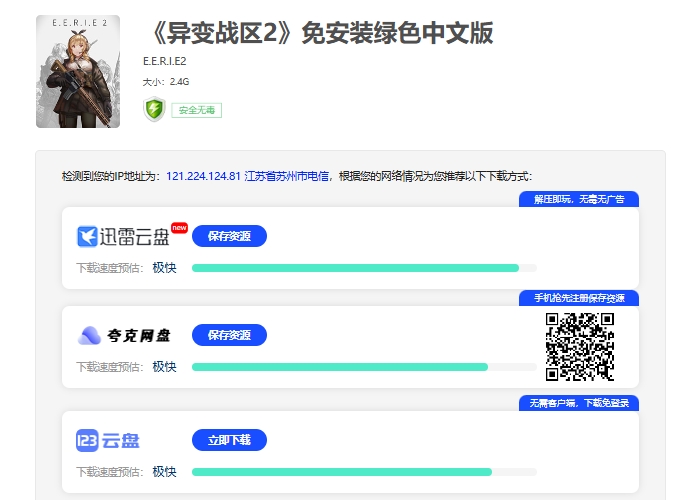The width and height of the screenshot is (690, 500).
Task: Click the 123云盘 logo
Action: 108,440
